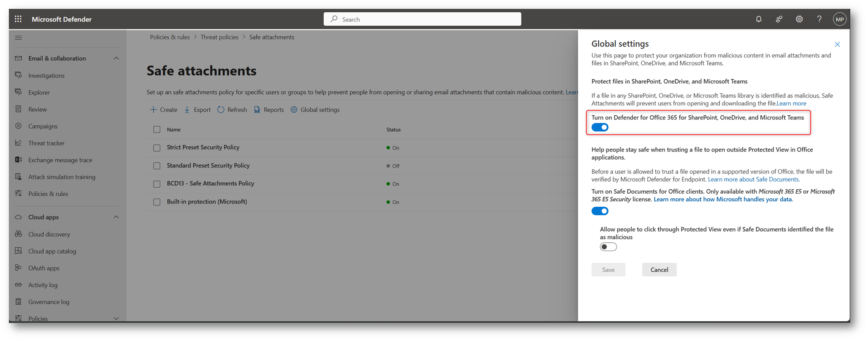Click the Cancel button
The height and width of the screenshot is (341, 868).
point(659,270)
